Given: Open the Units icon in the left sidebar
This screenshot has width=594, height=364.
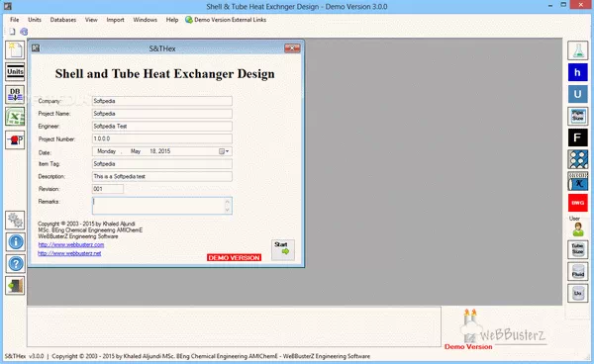Looking at the screenshot, I should (15, 72).
